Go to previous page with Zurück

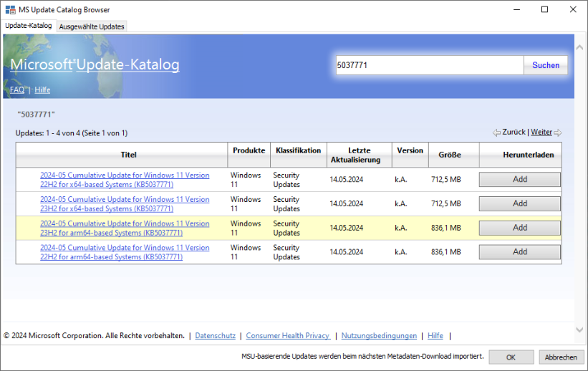[514, 132]
